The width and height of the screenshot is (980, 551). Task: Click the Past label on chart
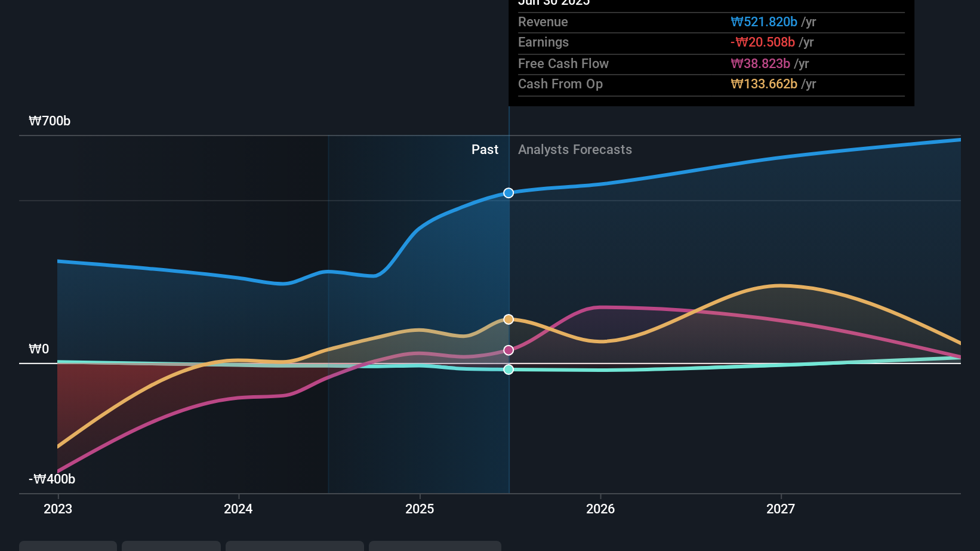click(x=485, y=150)
